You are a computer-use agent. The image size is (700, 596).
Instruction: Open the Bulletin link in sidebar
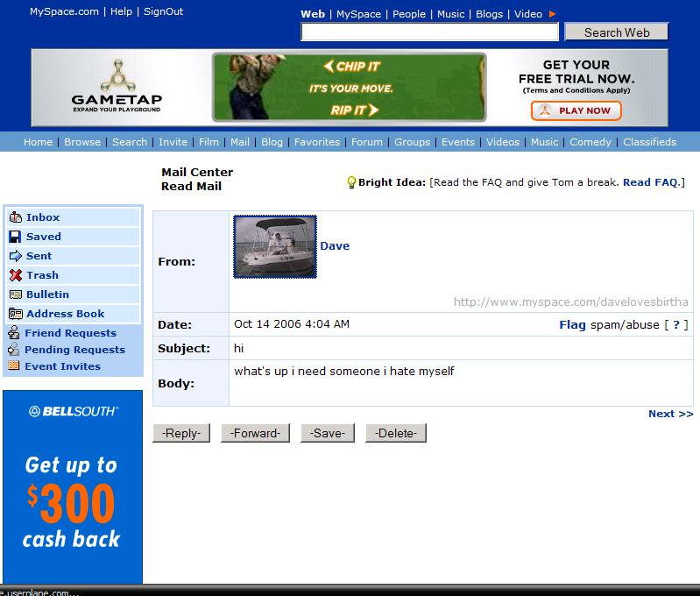coord(48,294)
